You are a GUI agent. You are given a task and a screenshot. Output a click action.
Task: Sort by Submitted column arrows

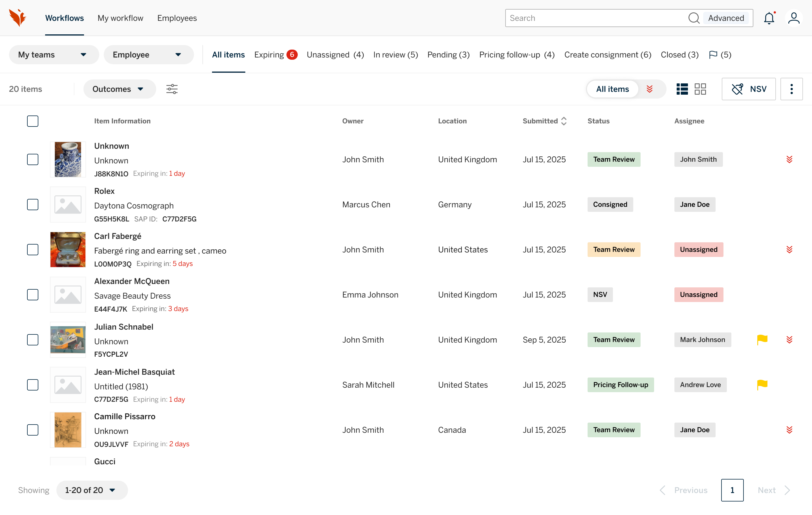(564, 121)
